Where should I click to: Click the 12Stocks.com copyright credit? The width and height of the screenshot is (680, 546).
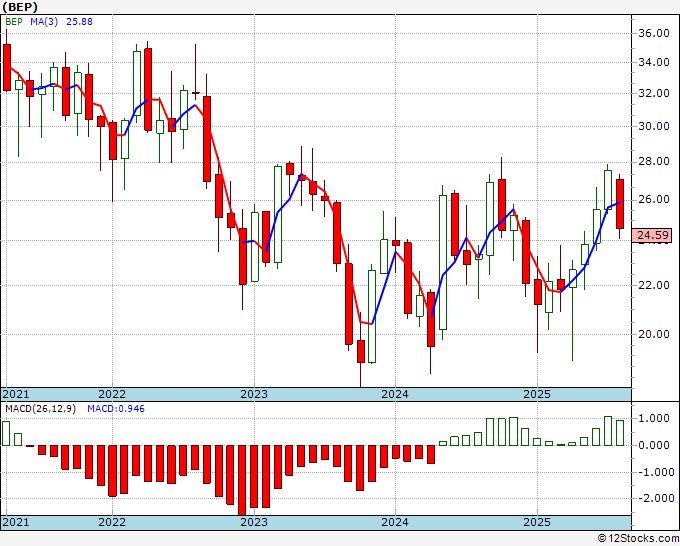638,539
